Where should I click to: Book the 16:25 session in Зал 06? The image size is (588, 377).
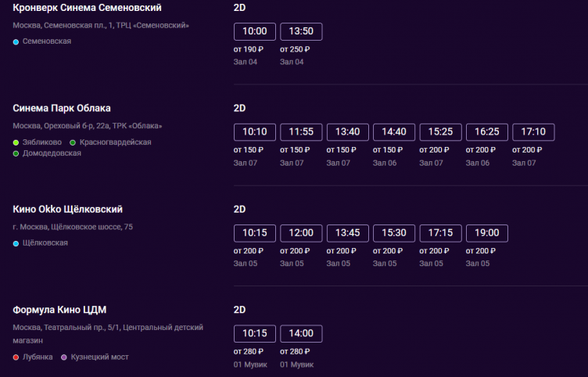point(487,132)
